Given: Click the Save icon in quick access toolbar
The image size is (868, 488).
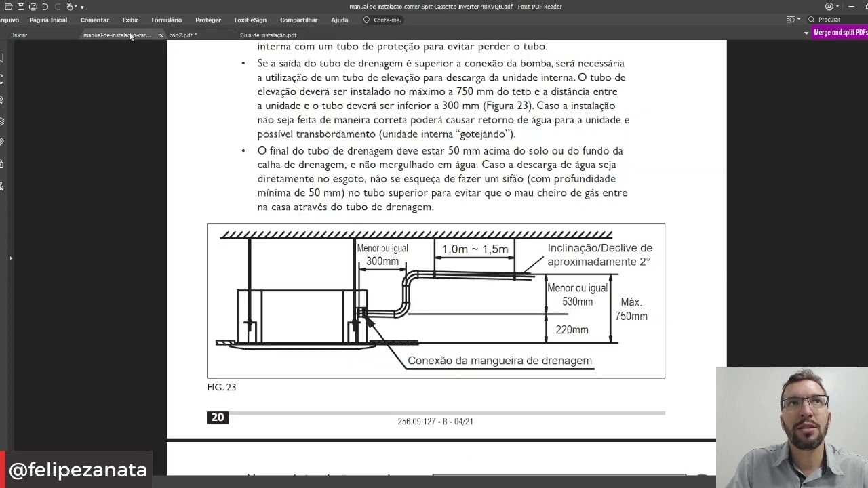Looking at the screenshot, I should pyautogui.click(x=21, y=7).
